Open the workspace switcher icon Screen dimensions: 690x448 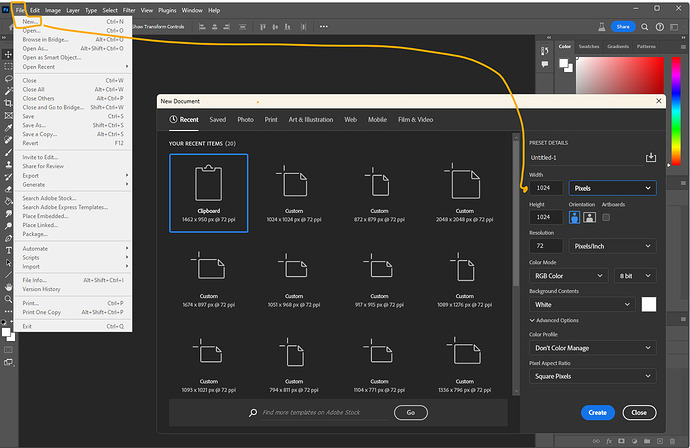[x=674, y=27]
